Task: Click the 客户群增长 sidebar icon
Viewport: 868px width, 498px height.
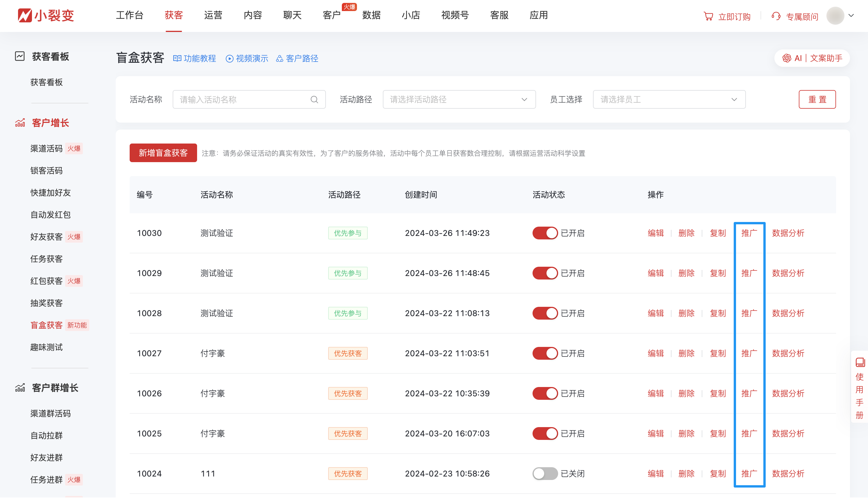Action: 20,388
